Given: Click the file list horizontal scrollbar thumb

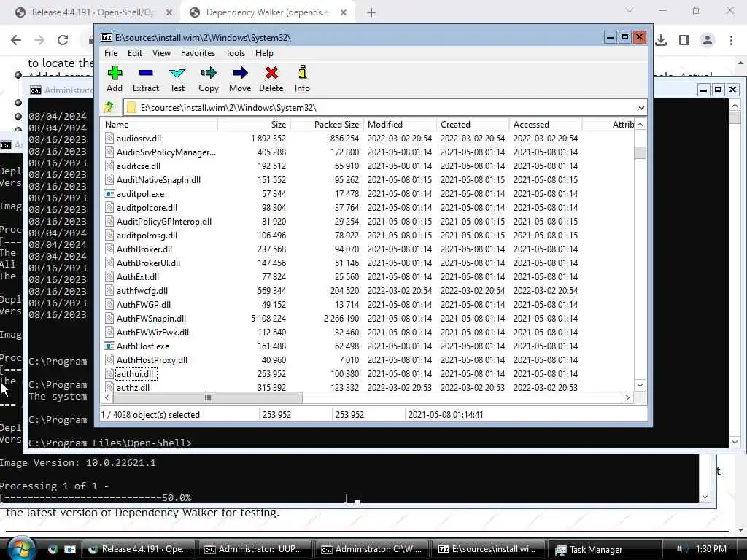Looking at the screenshot, I should [x=208, y=397].
